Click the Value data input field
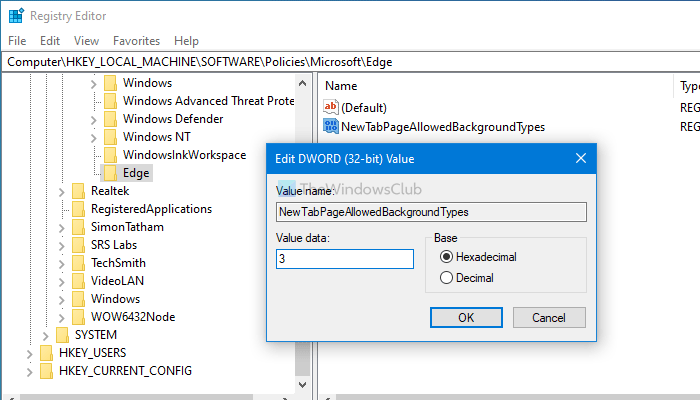This screenshot has width=700, height=400. [x=345, y=259]
